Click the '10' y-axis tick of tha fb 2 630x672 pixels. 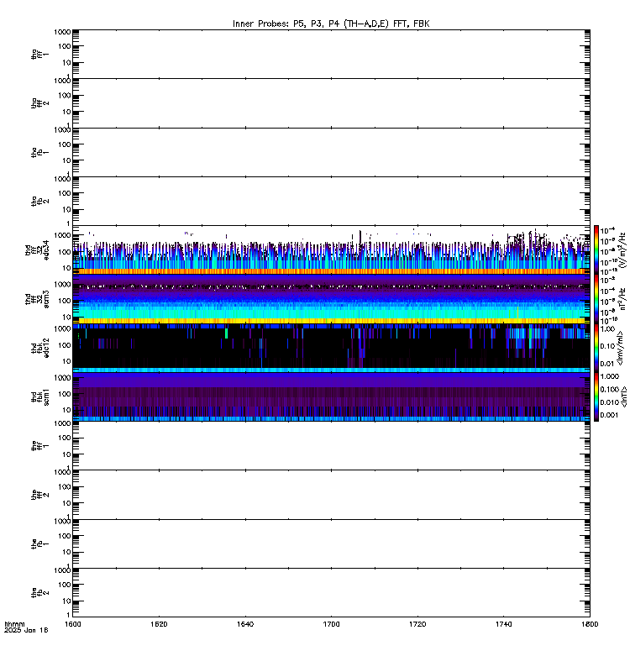pyautogui.click(x=67, y=209)
